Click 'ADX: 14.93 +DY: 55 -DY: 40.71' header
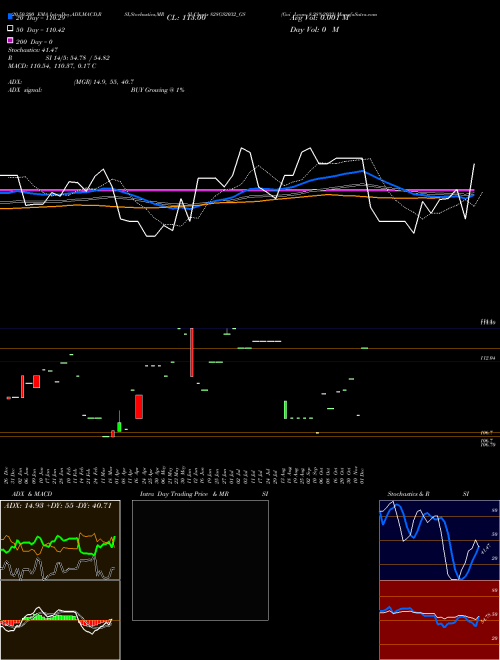 [x=58, y=506]
